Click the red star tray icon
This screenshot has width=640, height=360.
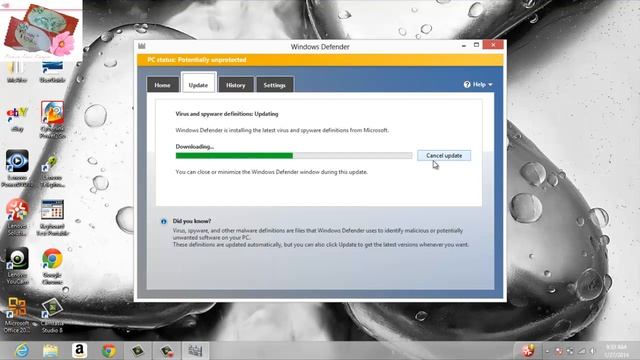529,351
